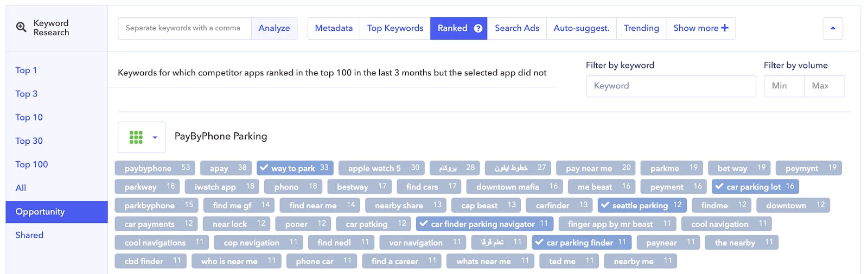Open the app selector dropdown arrow
The image size is (868, 274).
coord(155,137)
